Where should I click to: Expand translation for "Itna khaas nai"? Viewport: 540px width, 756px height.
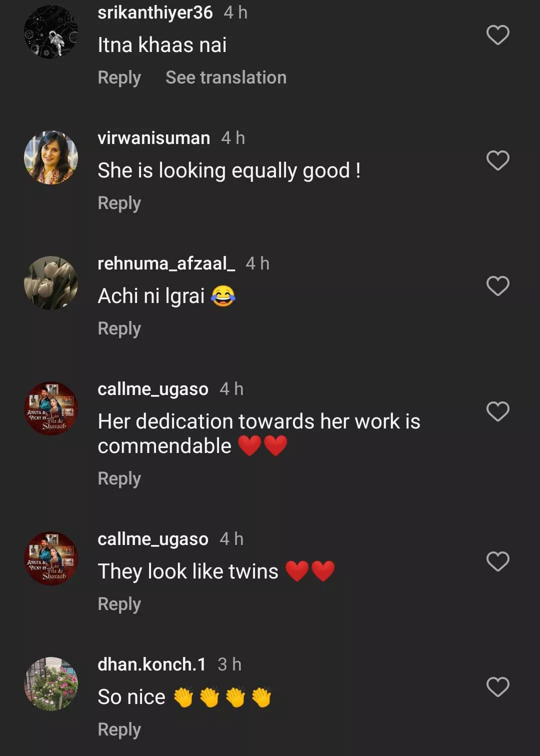(226, 77)
